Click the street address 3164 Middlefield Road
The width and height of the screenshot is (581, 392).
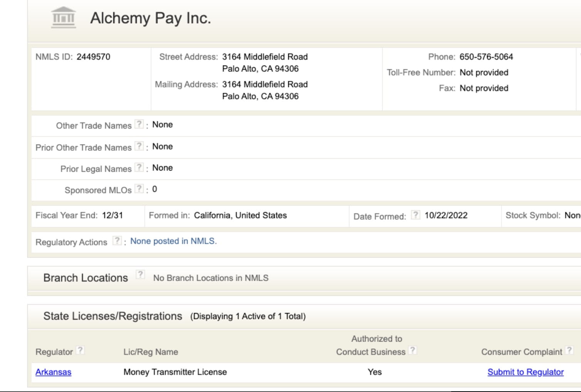pos(264,57)
